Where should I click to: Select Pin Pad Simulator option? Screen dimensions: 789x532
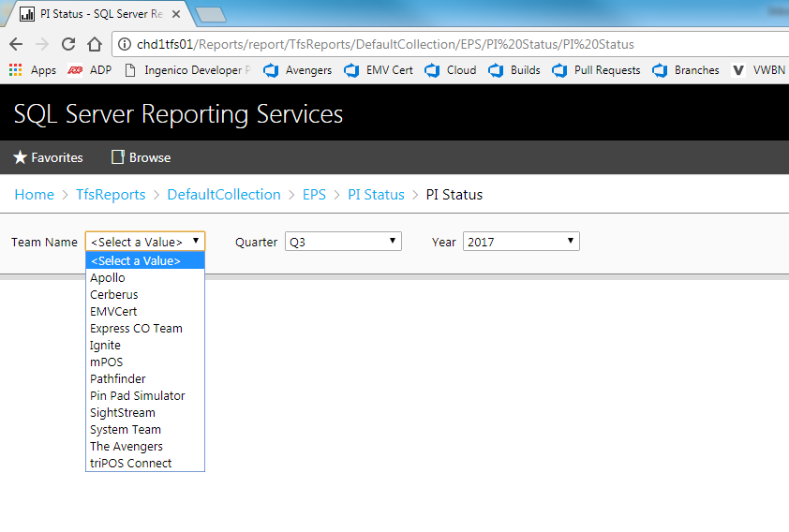click(145, 396)
